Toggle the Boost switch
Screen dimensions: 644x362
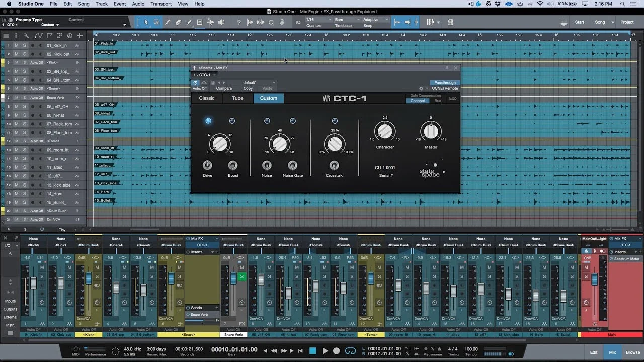[x=233, y=165]
